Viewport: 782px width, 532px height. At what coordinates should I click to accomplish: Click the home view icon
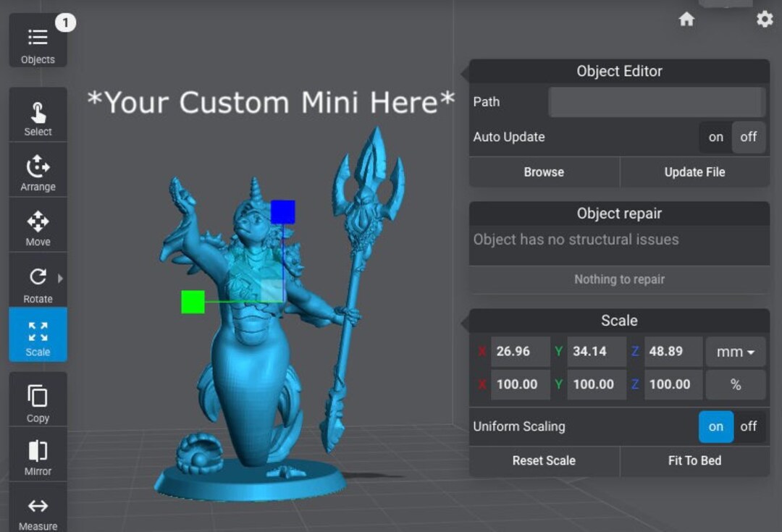point(686,20)
